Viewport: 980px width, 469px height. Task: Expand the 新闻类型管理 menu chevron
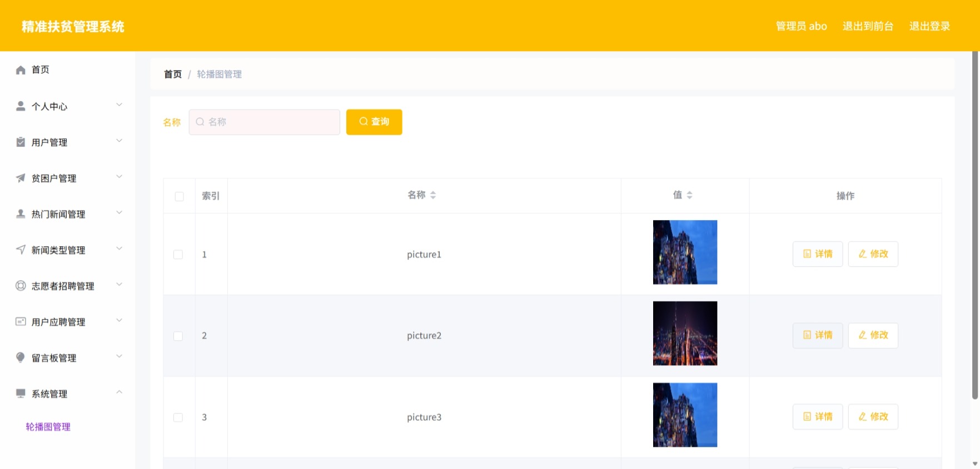(119, 248)
